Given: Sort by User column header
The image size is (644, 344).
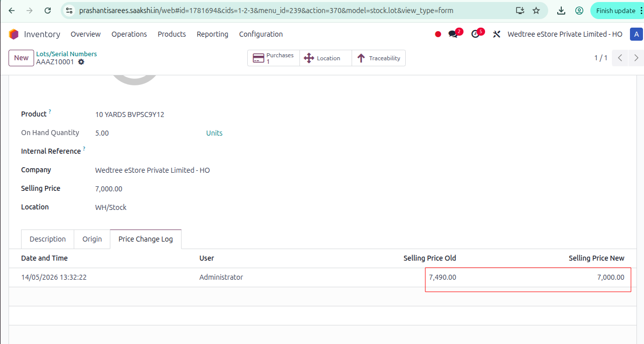Looking at the screenshot, I should tap(207, 258).
